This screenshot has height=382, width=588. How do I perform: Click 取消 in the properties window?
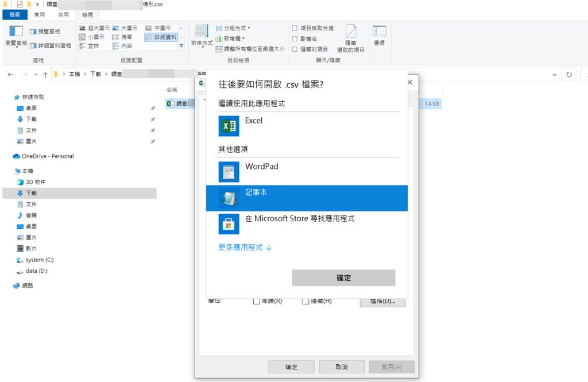342,366
